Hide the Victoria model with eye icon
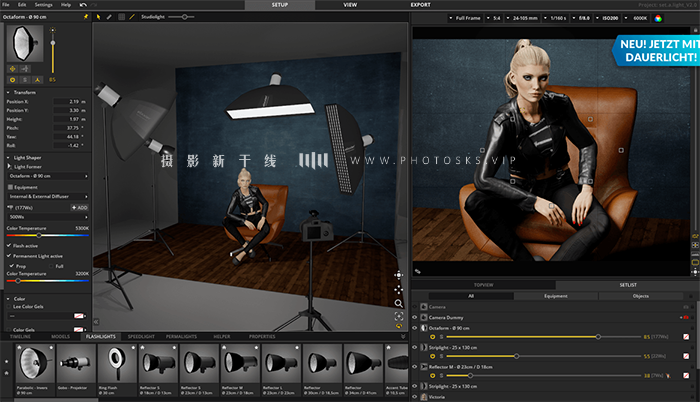The image size is (700, 402). [415, 397]
